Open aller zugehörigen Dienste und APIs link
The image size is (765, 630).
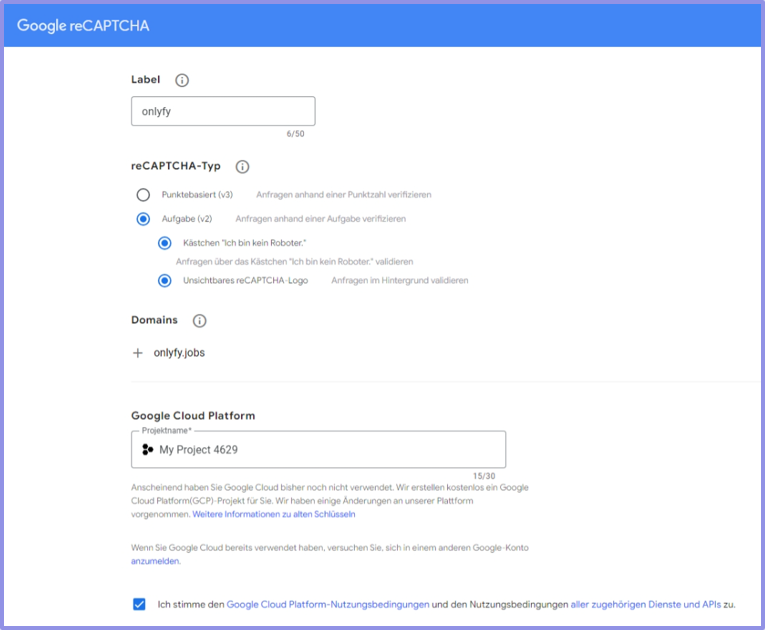tap(645, 605)
